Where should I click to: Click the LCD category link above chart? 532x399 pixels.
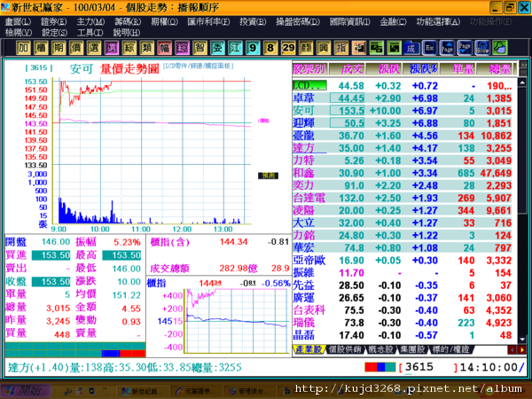point(198,66)
